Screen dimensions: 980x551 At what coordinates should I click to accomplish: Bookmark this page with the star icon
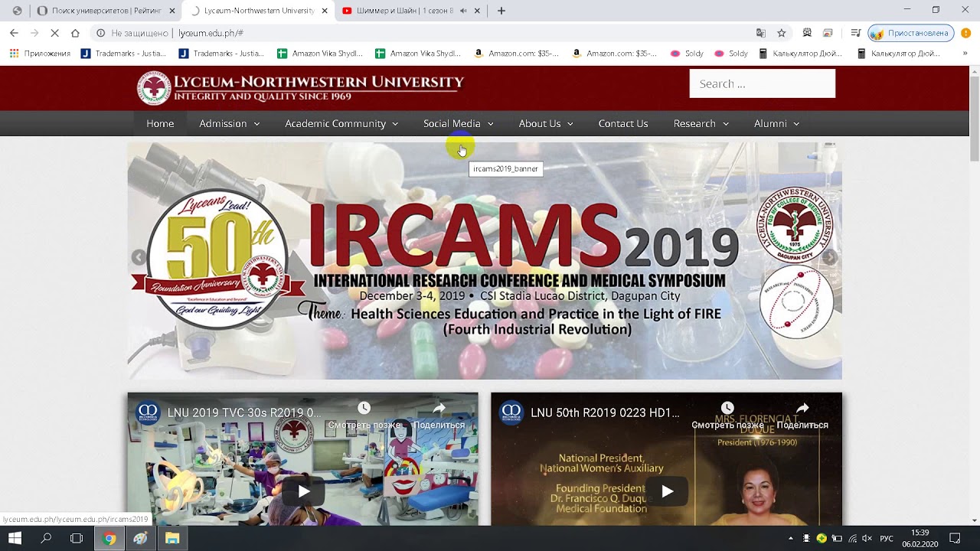click(782, 33)
